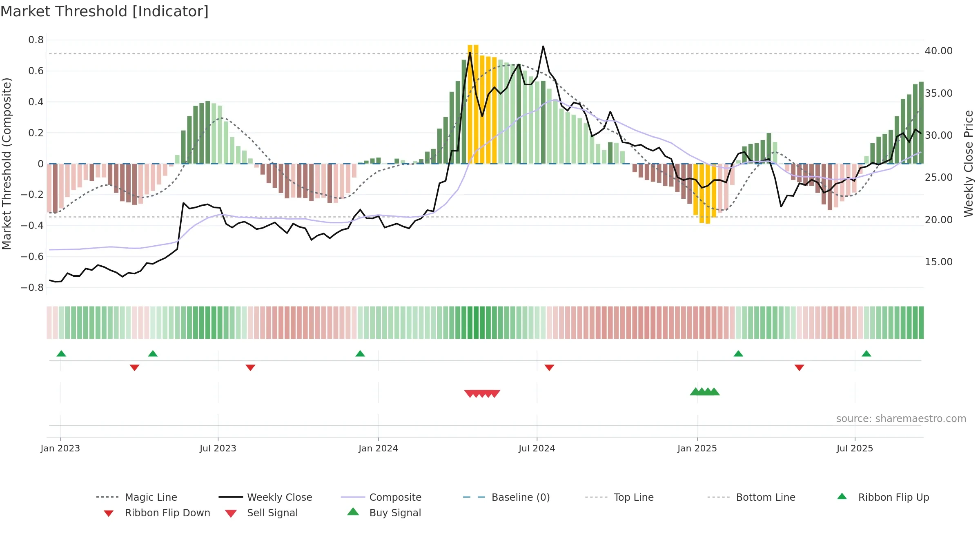Toggle the Buy Signal legend entry
This screenshot has width=980, height=551.
384,513
